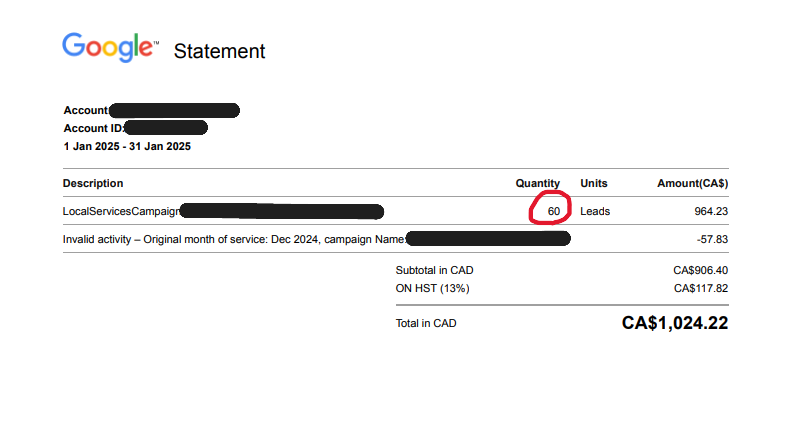Click the Google logo
This screenshot has height=421, width=791.
pos(110,47)
